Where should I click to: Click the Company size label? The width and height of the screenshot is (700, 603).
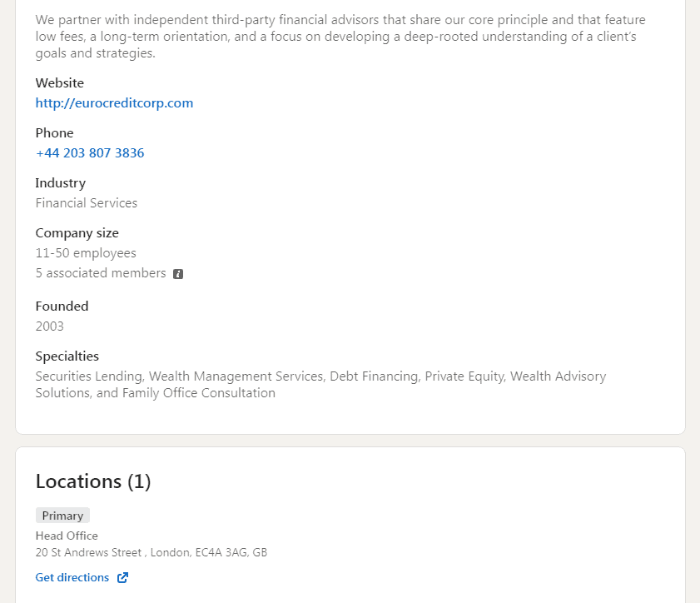coord(77,233)
